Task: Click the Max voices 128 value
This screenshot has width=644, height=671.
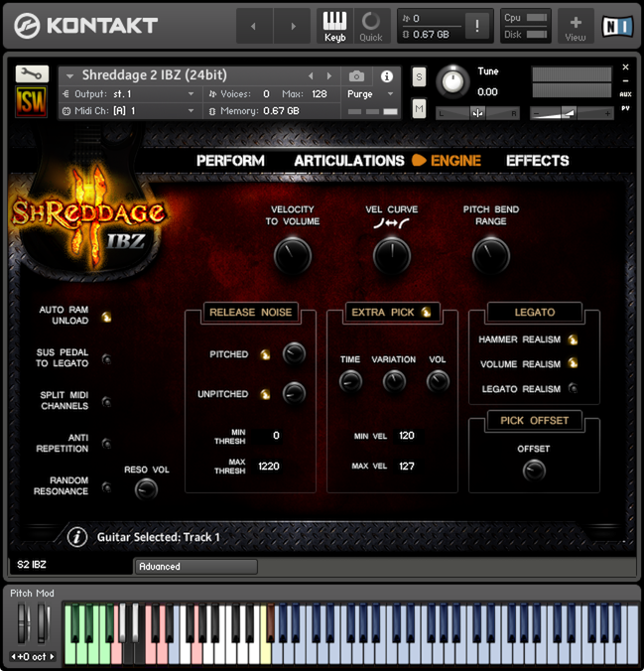Action: coord(320,94)
